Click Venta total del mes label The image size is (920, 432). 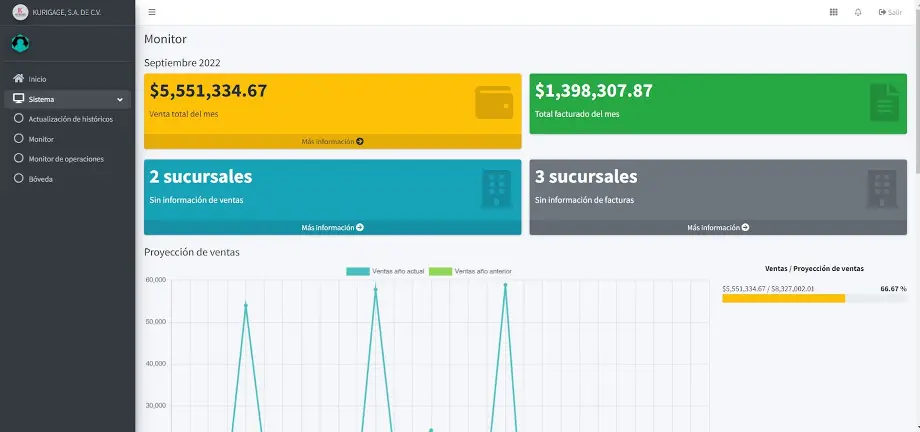[184, 114]
